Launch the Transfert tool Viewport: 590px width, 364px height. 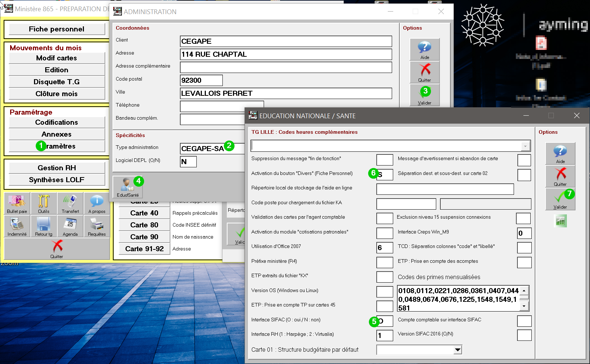coord(70,203)
